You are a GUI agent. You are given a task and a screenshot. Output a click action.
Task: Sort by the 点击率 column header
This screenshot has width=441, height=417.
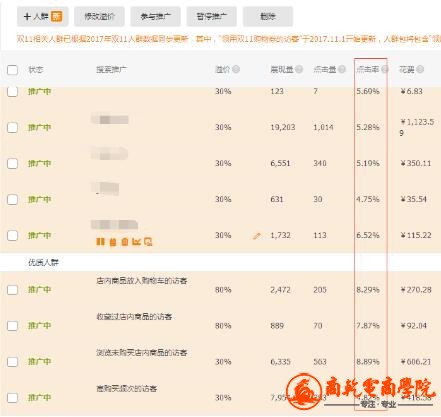coord(368,69)
